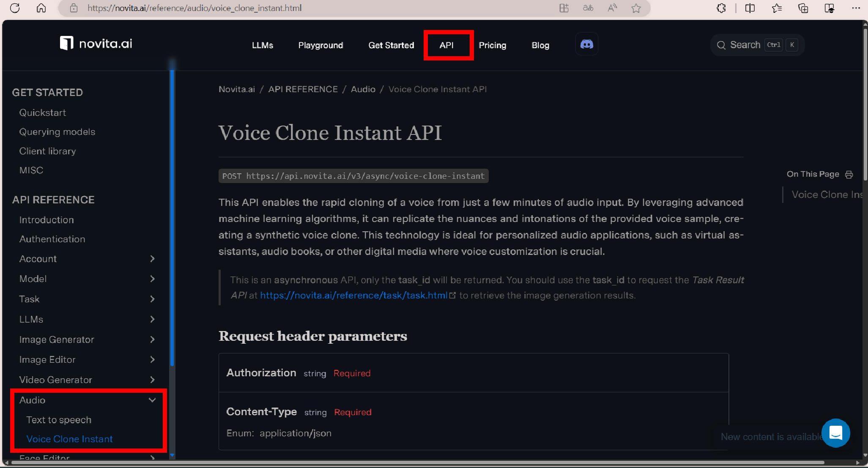Click the browser refresh icon

click(x=15, y=8)
